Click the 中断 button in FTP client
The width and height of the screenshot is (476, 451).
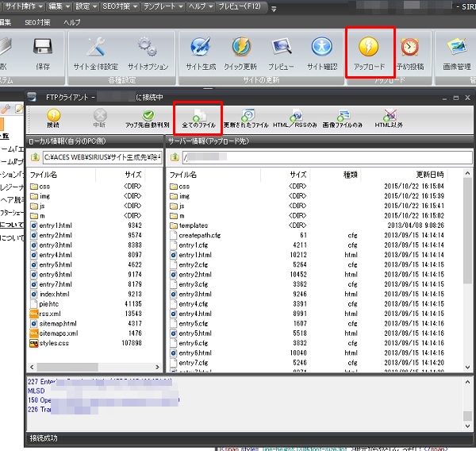100,118
